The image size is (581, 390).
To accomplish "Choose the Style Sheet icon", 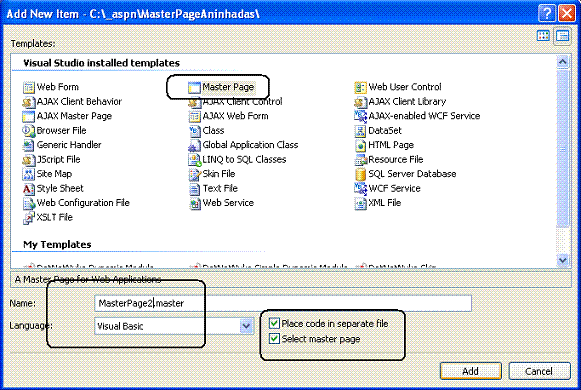I will coord(29,189).
